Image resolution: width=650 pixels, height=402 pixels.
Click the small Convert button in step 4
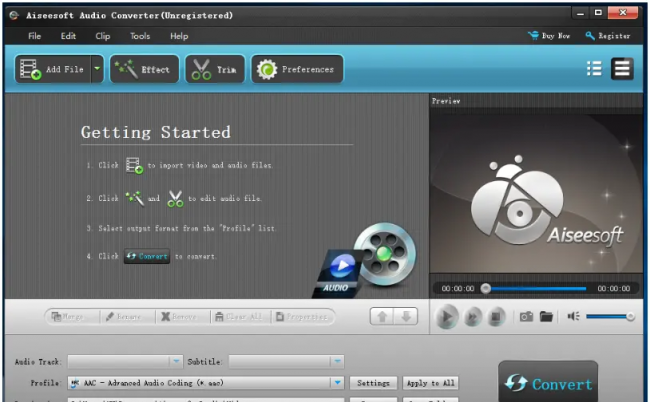coord(147,257)
